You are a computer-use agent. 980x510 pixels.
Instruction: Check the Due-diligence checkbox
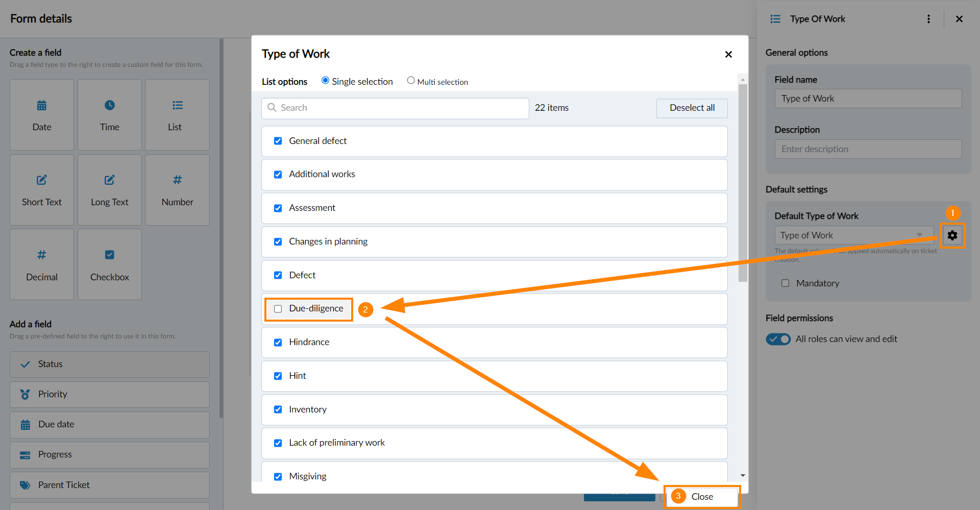[x=278, y=309]
